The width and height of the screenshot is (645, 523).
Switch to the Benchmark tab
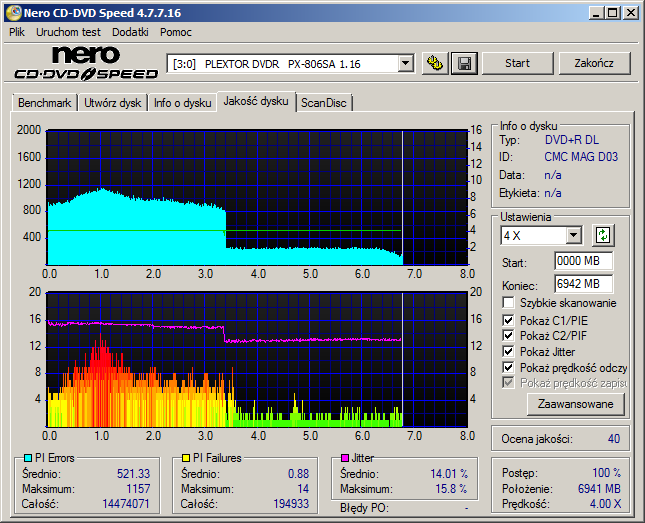(x=44, y=103)
